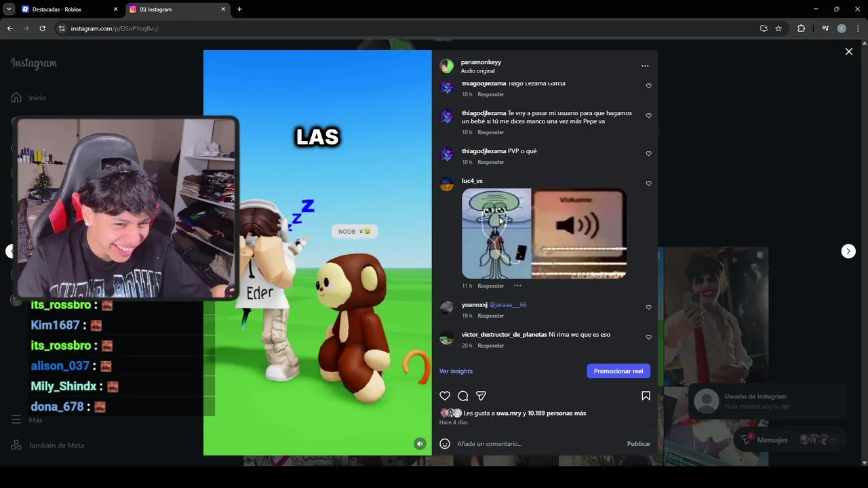Viewport: 868px width, 488px height.
Task: Mute the reel audio speaker icon
Action: pos(420,444)
